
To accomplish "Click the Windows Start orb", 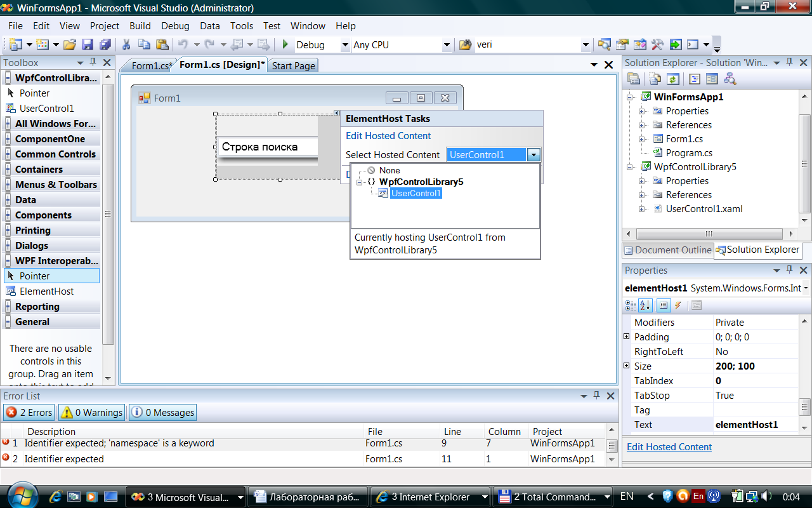I will pyautogui.click(x=22, y=497).
